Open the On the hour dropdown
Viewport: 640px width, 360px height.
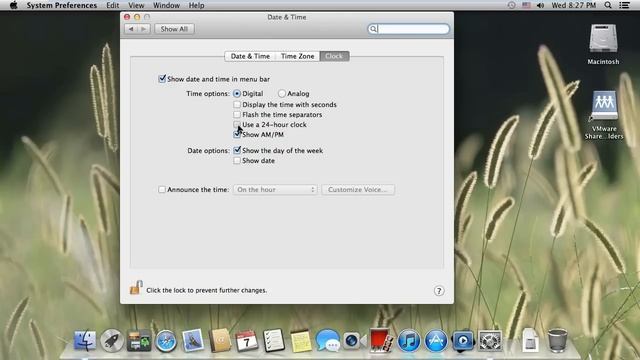click(275, 189)
